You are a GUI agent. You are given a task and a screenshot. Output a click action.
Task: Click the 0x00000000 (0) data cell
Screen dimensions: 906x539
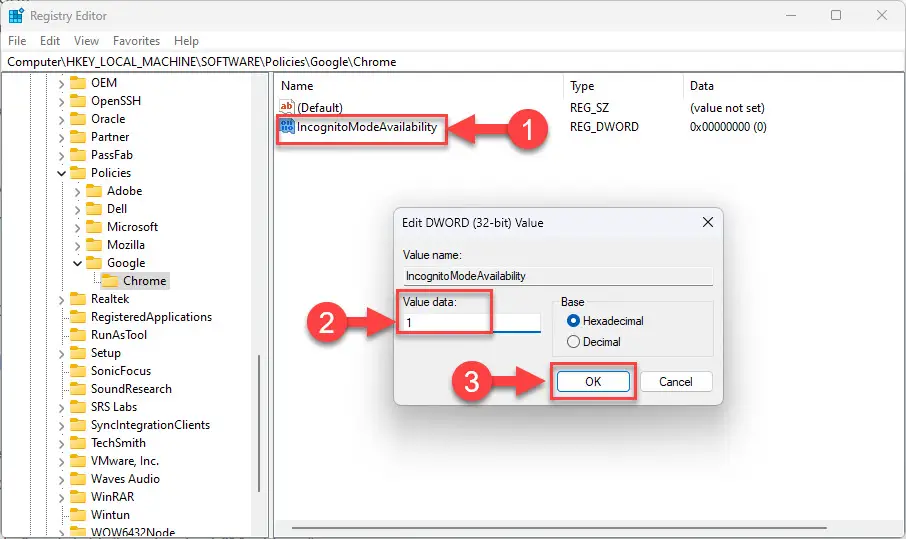(x=728, y=127)
